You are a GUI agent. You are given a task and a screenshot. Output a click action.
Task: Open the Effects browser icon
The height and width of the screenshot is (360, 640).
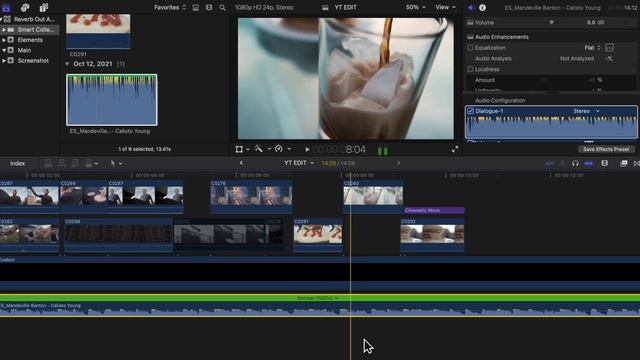click(x=623, y=164)
